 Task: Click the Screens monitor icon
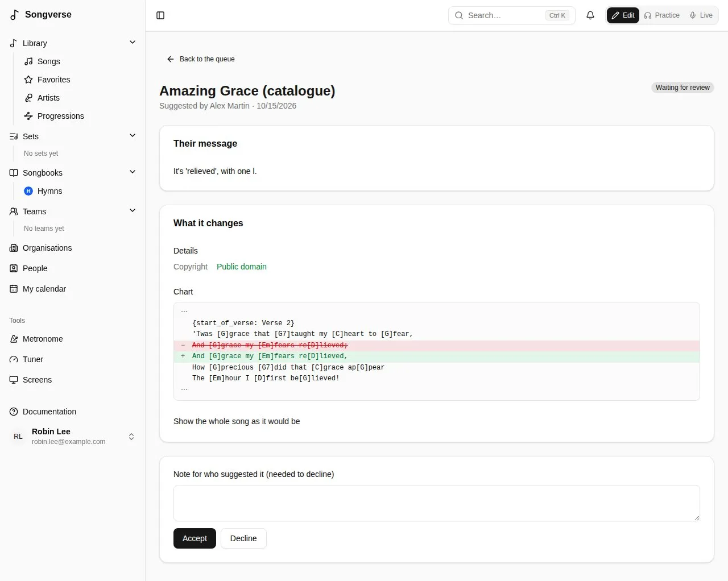(14, 380)
